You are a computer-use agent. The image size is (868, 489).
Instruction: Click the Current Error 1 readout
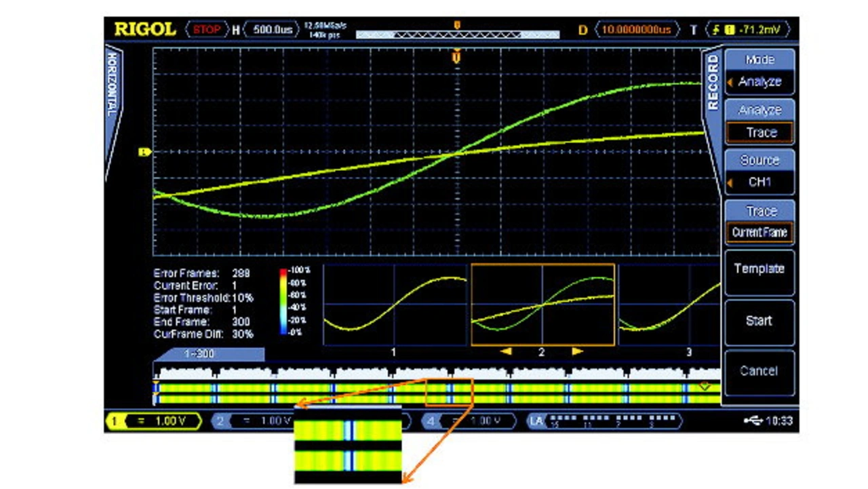pyautogui.click(x=195, y=286)
